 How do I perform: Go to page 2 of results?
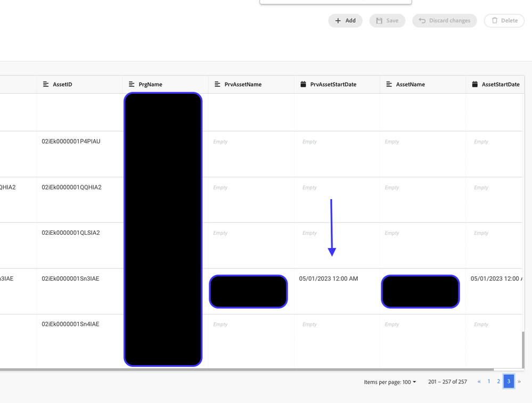[498, 382]
